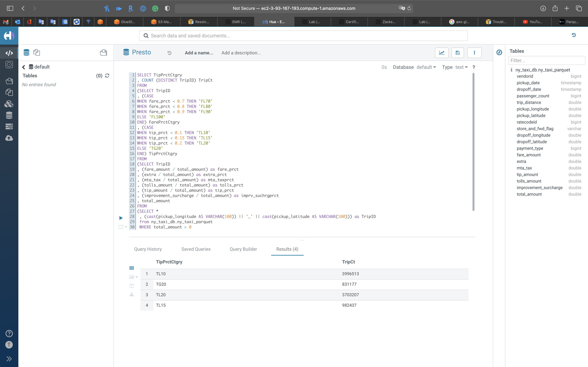
Task: Switch to the Saved Queries tab
Action: pos(196,249)
